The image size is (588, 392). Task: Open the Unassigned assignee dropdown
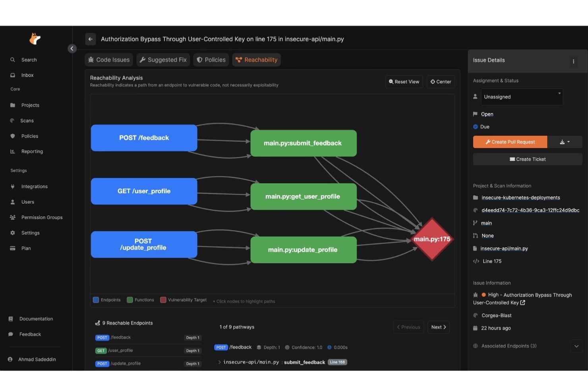[521, 97]
